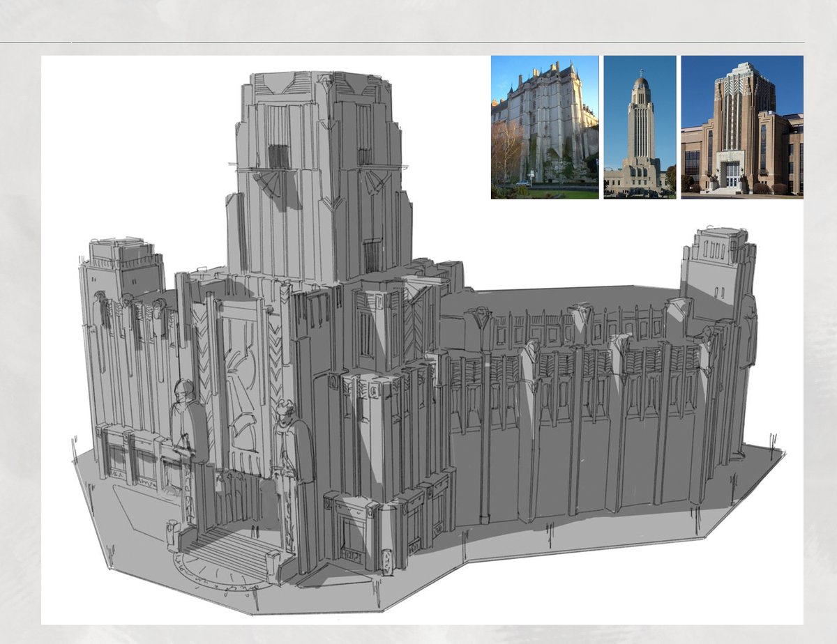
Task: Open the domed tower reference photo
Action: coord(640,128)
